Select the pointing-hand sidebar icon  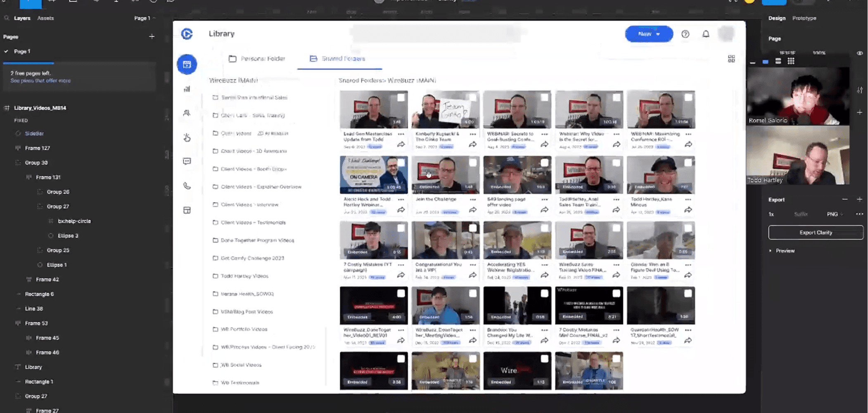pyautogui.click(x=187, y=137)
